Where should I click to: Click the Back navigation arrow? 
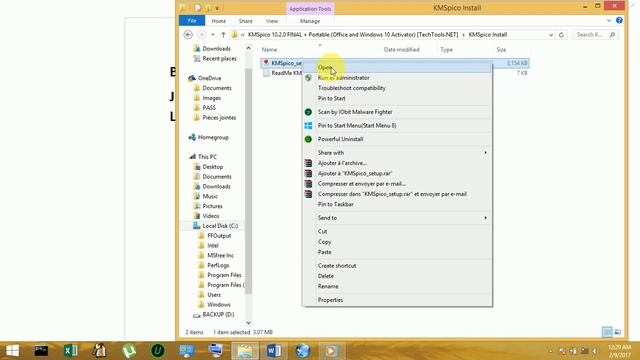tap(188, 35)
